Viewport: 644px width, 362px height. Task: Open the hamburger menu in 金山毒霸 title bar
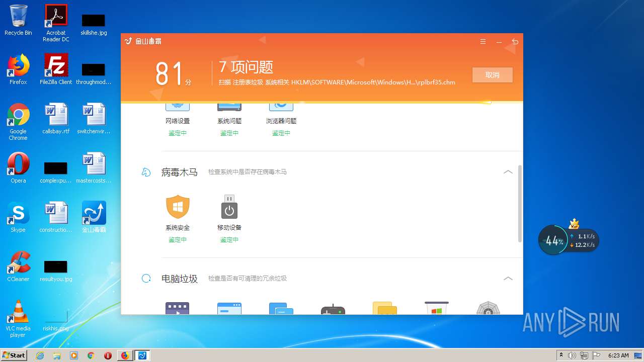click(483, 42)
